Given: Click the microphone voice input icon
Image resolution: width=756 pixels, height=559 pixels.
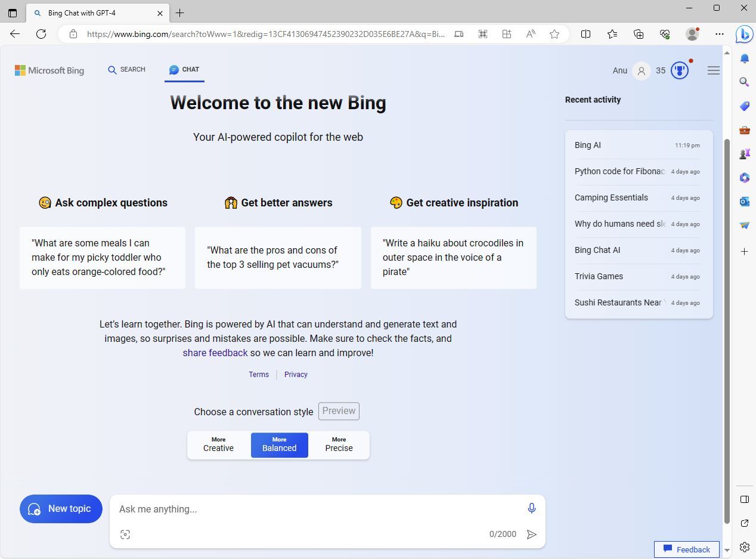Looking at the screenshot, I should click(531, 508).
